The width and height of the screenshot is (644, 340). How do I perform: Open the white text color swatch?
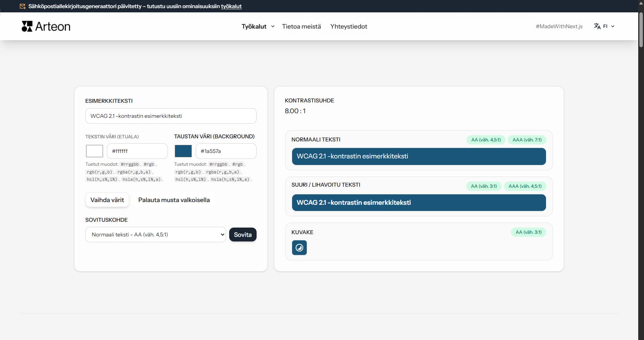pyautogui.click(x=95, y=151)
